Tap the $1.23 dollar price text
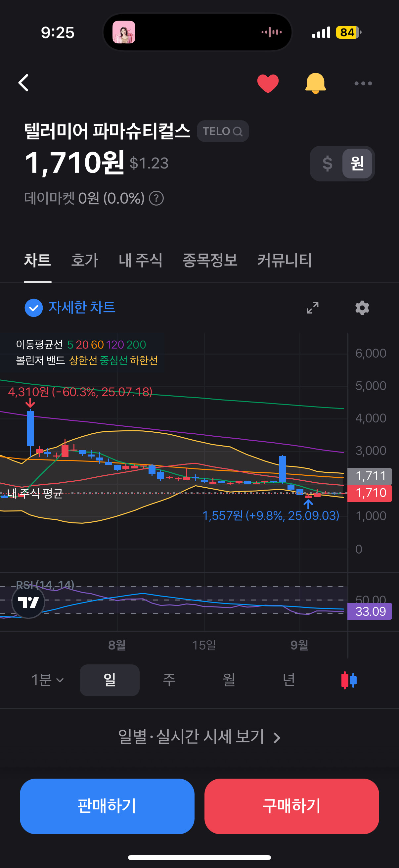The width and height of the screenshot is (399, 868). point(149,163)
